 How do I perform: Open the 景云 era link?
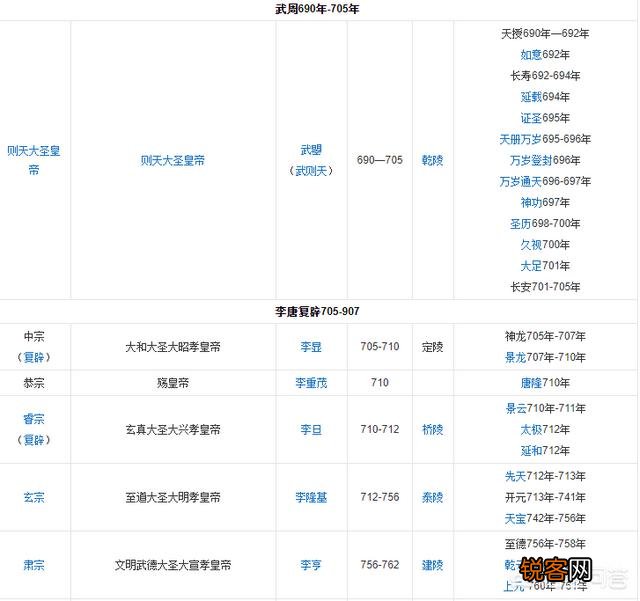click(x=516, y=408)
